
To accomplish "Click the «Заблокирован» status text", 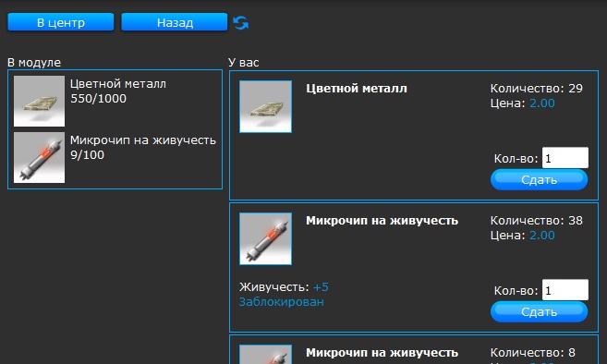I will coord(282,302).
